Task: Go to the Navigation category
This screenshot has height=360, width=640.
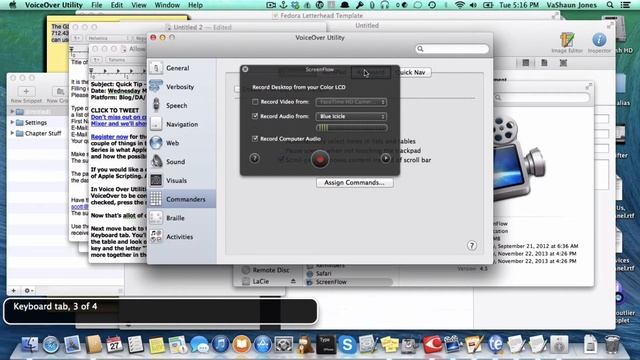Action: (181, 124)
